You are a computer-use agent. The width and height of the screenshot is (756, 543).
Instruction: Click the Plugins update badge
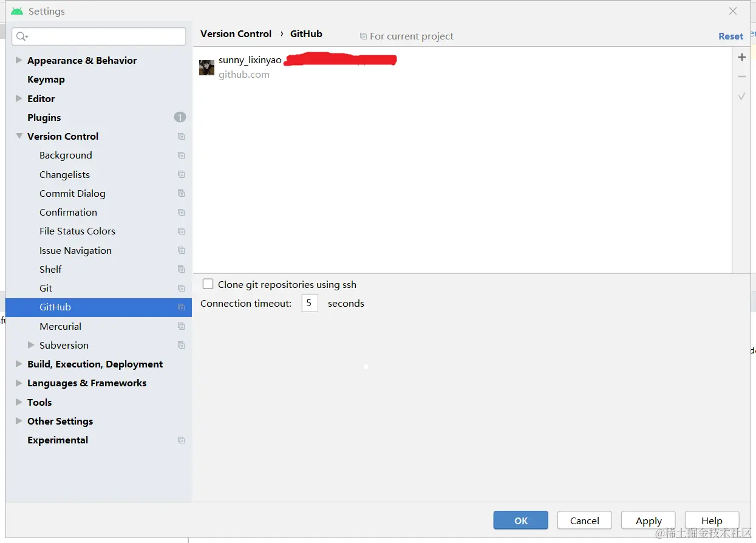coord(180,117)
